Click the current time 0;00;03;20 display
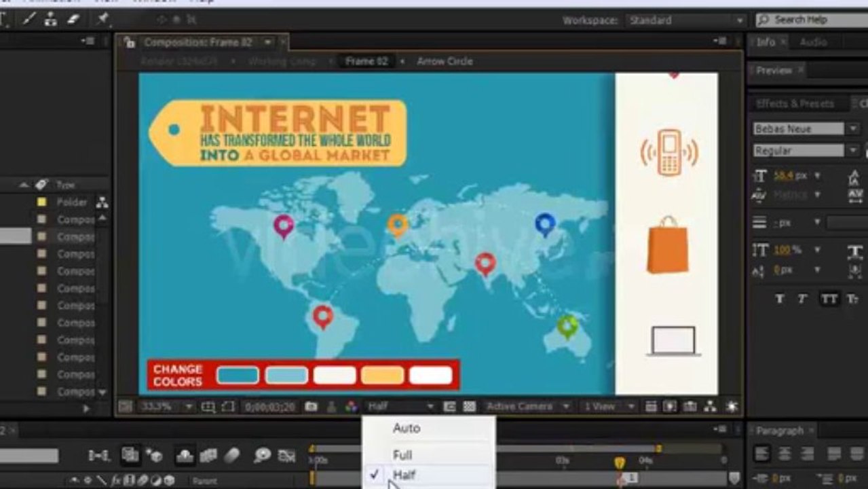The image size is (868, 489). tap(270, 407)
